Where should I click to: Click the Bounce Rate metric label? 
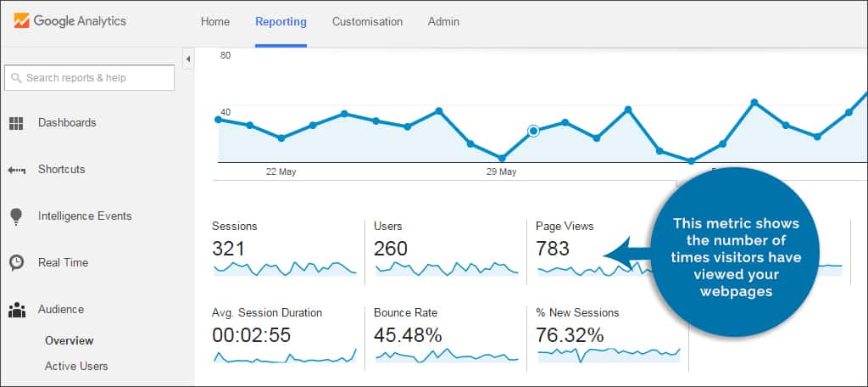coord(405,312)
